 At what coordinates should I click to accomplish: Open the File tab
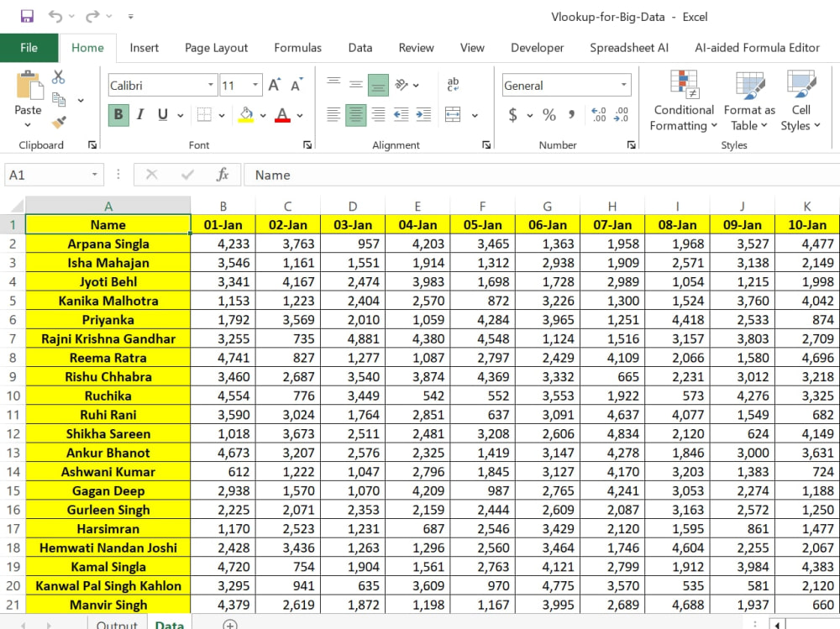29,48
